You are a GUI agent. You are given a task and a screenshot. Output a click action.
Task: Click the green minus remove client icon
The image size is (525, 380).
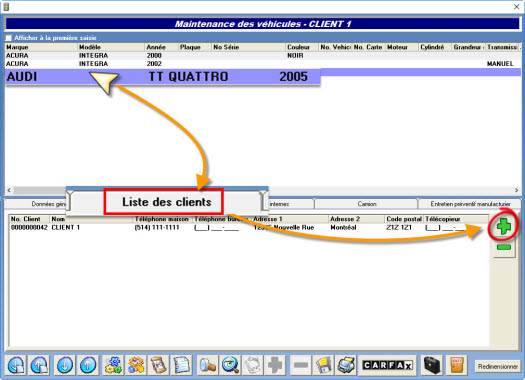tap(504, 247)
